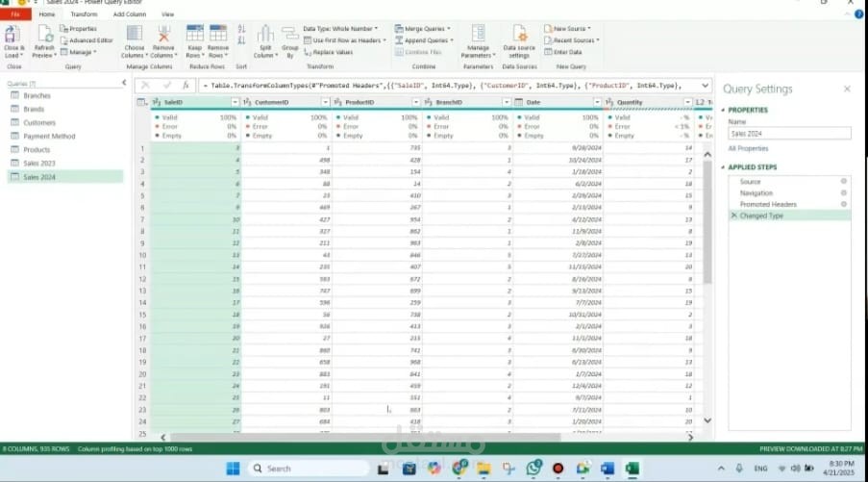
Task: Click table corner select-all icon
Action: [141, 103]
